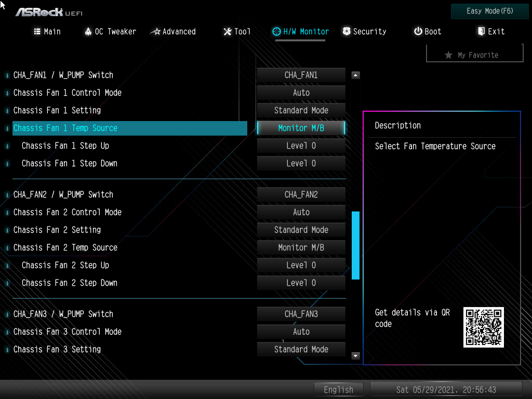Click the My Favorite star icon
Viewport: 532px width, 399px height.
pos(449,54)
